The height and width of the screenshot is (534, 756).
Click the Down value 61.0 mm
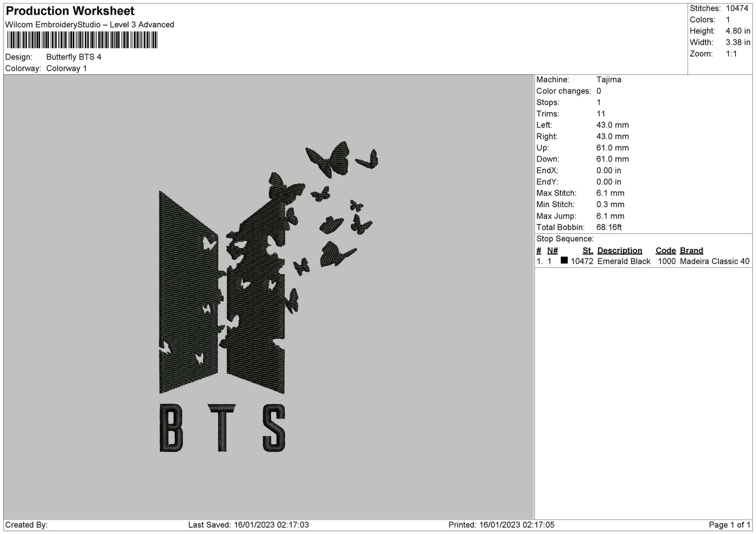pyautogui.click(x=613, y=159)
